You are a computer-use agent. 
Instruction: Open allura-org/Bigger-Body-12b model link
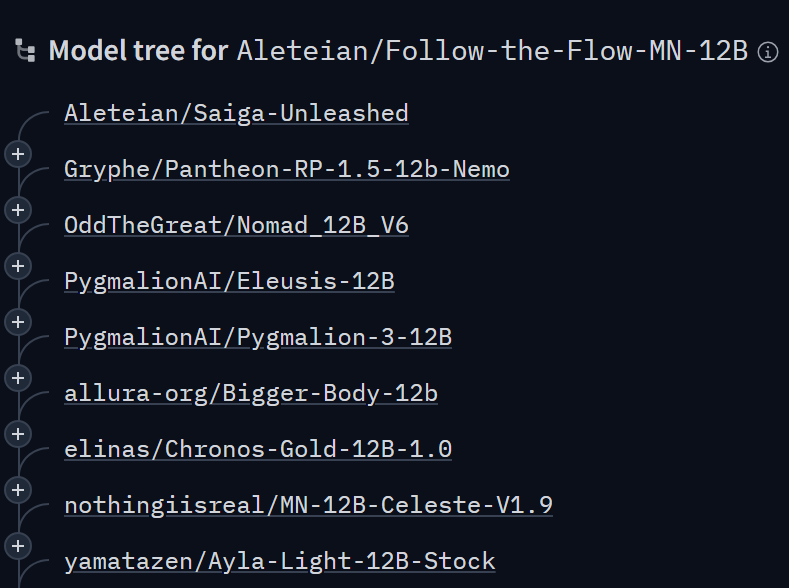click(x=251, y=393)
